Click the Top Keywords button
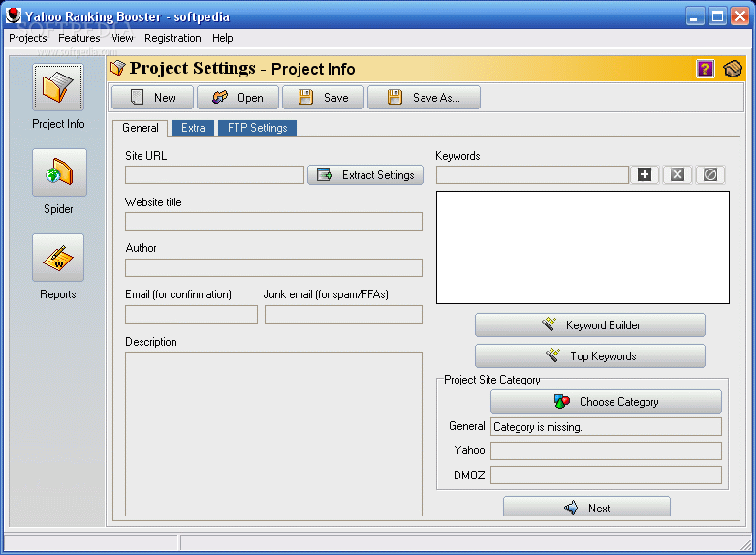Screen dimensions: 756x555 590,356
